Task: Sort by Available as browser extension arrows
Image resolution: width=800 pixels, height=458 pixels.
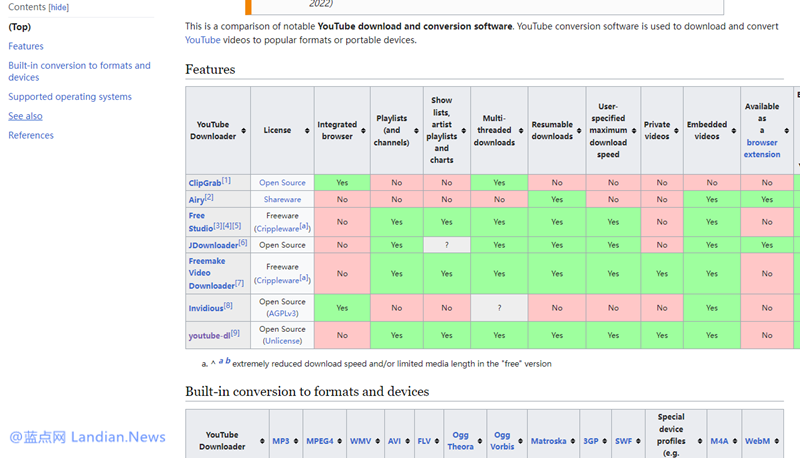Action: click(786, 131)
